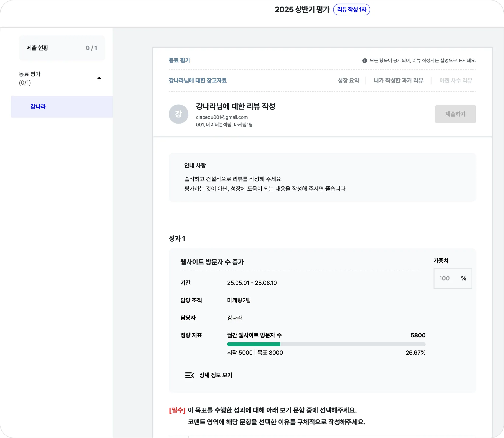504x438 pixels.
Task: Click the 안내 사항 notice box
Action: 322,177
